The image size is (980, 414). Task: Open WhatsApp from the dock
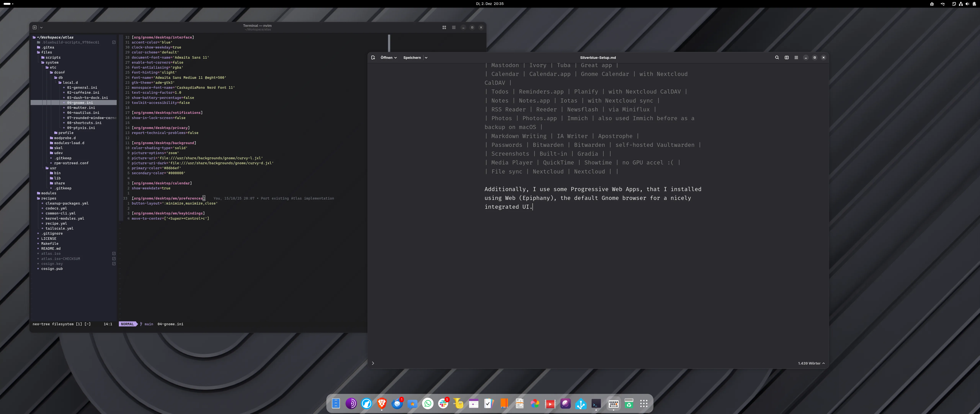click(x=428, y=403)
